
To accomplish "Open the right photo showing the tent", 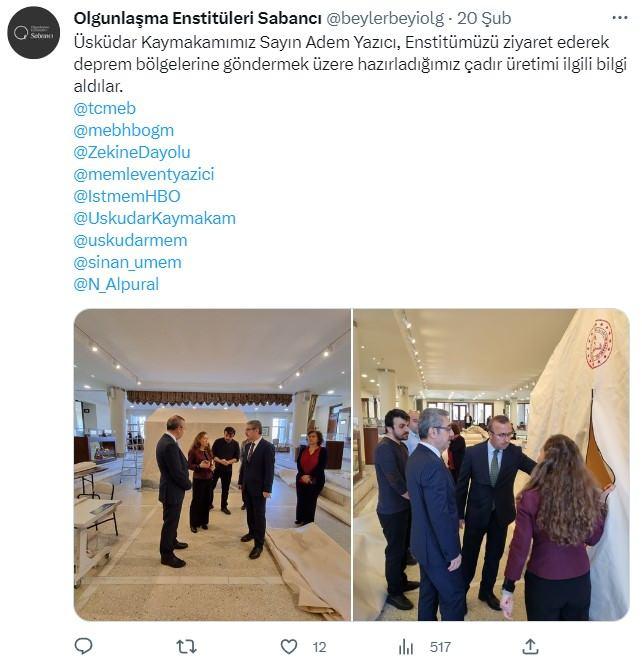I will tap(491, 465).
